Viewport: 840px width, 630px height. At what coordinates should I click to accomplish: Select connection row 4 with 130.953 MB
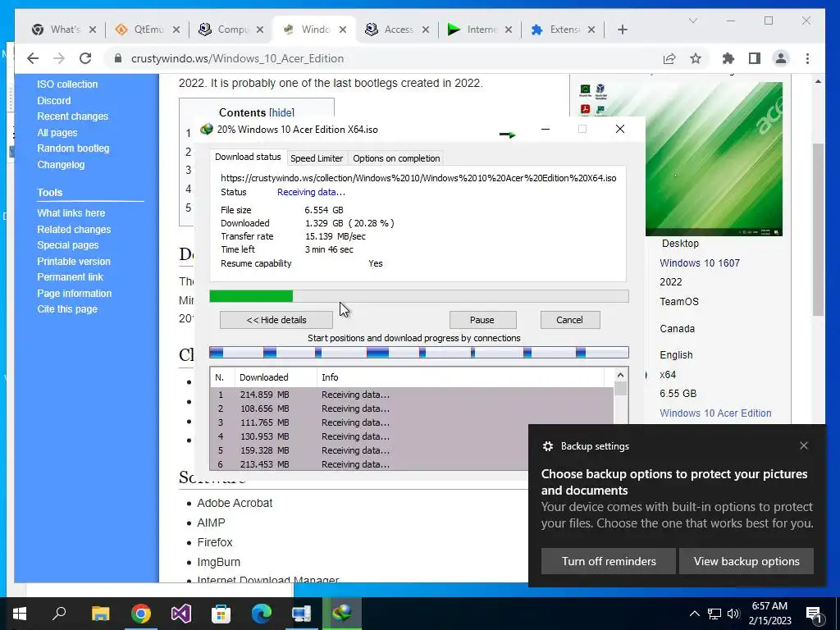[412, 436]
